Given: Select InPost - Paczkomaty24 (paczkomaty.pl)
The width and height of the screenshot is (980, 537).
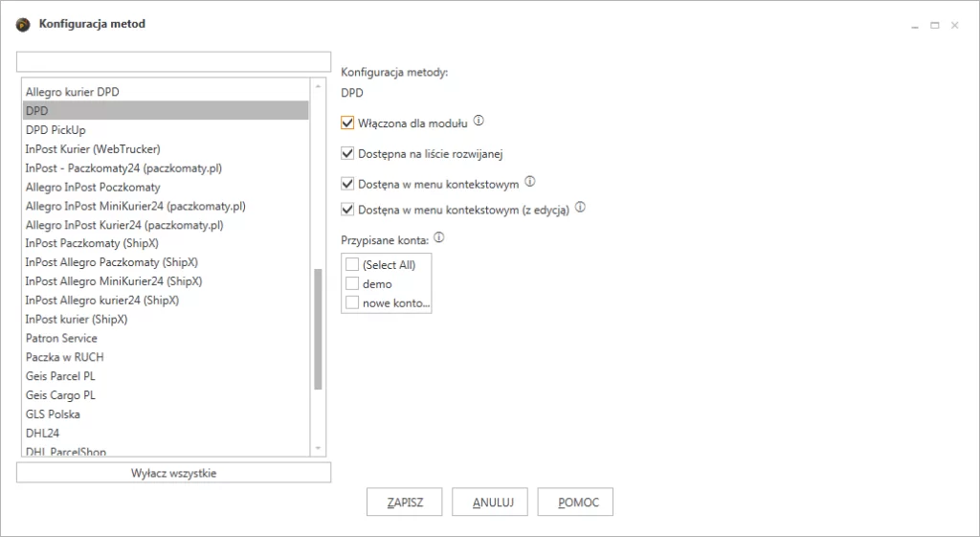Looking at the screenshot, I should 166,168.
